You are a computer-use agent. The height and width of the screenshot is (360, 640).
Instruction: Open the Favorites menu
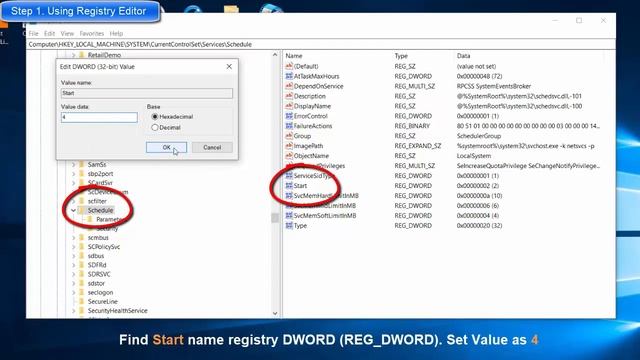tap(91, 33)
